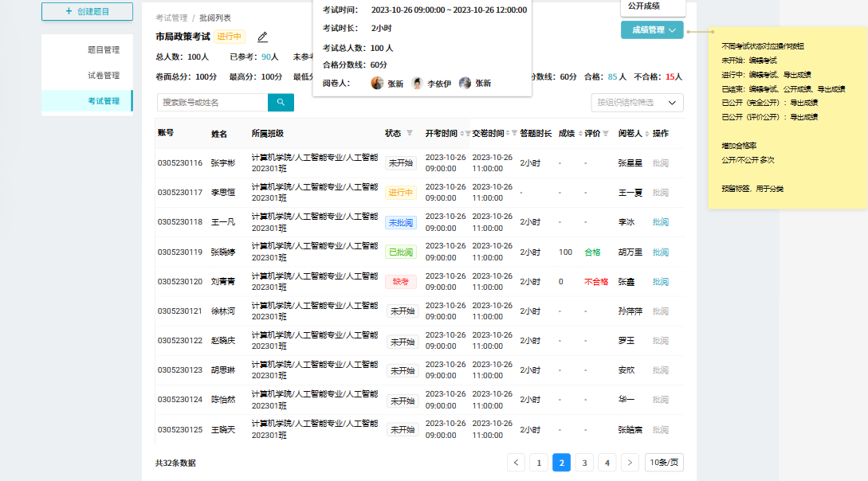Click student name 李思恒
The width and height of the screenshot is (868, 481).
223,193
